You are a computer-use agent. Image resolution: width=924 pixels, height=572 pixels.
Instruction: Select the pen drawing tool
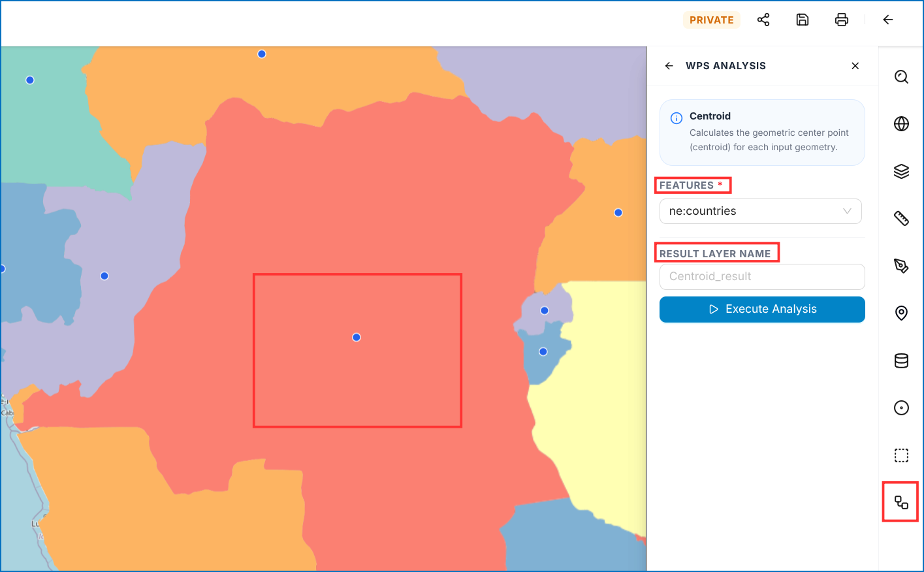coord(901,266)
